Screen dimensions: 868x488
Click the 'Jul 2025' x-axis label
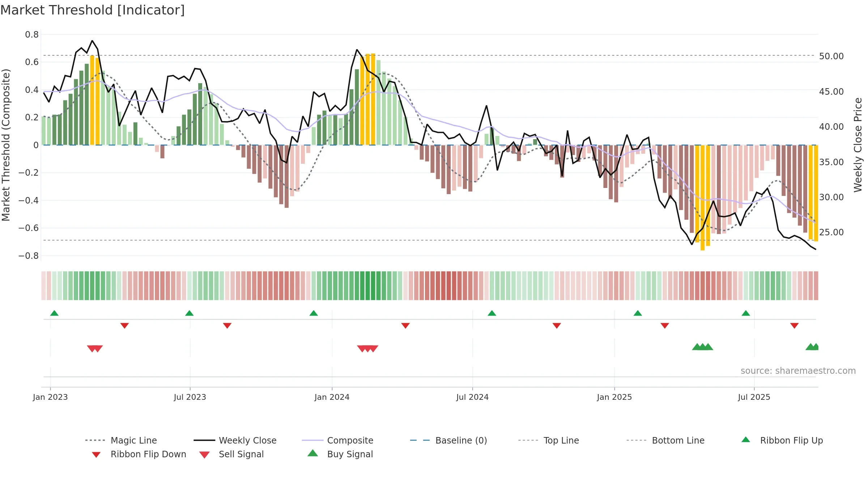754,397
